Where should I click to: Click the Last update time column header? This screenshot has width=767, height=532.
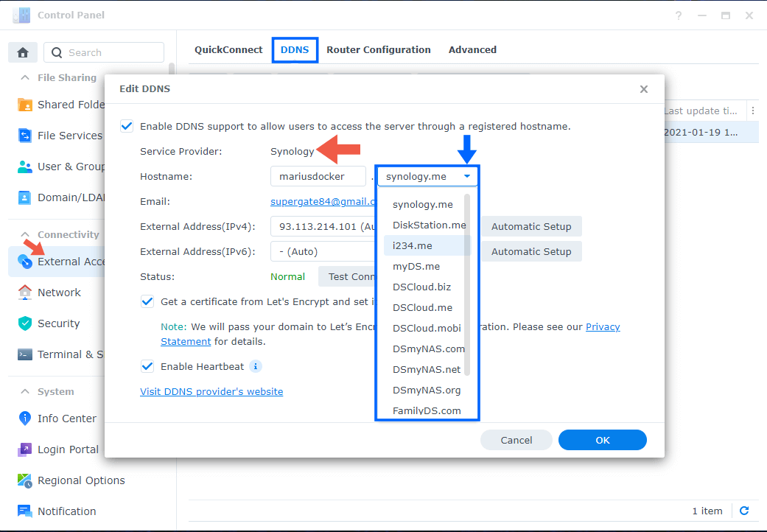pyautogui.click(x=704, y=111)
